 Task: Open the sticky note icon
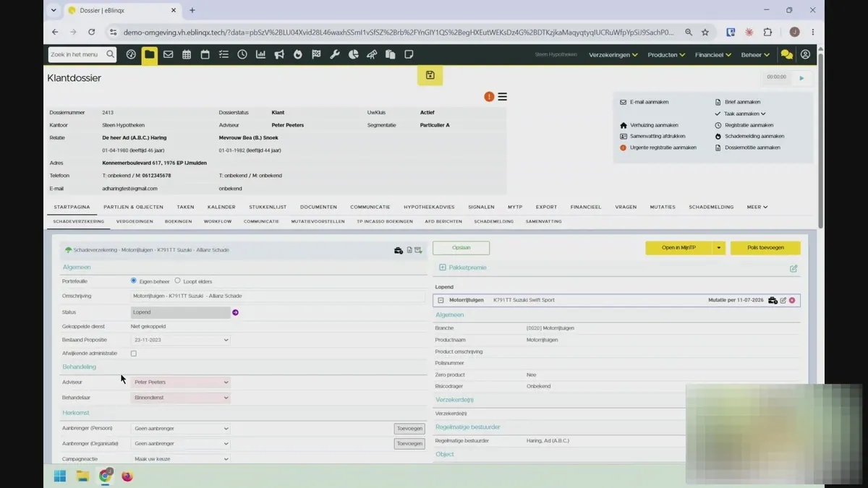click(x=409, y=54)
